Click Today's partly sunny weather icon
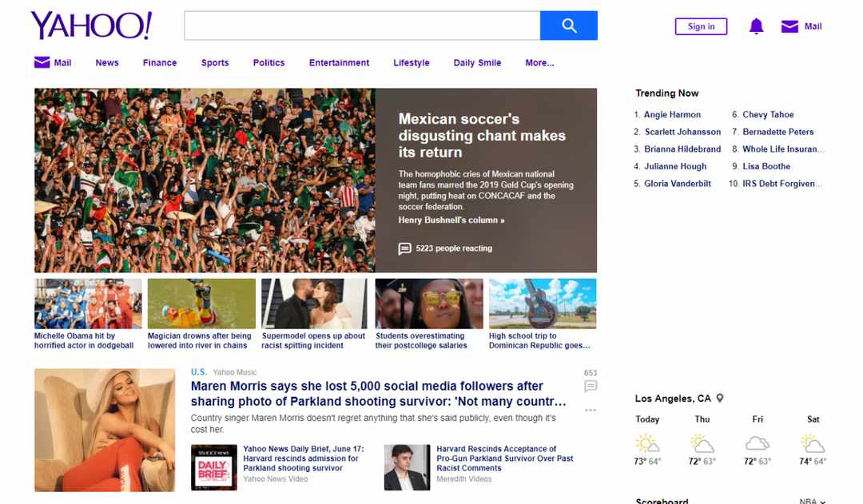 (647, 443)
